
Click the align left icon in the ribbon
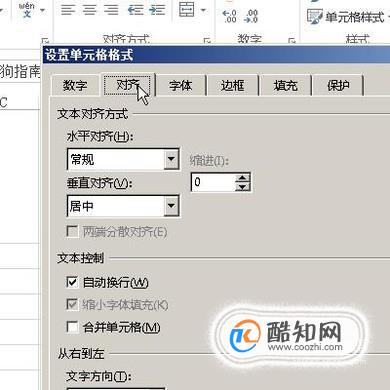[68, 10]
